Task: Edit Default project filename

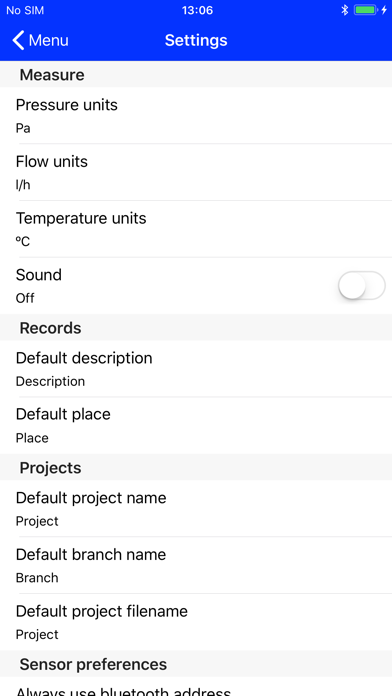Action: (196, 622)
